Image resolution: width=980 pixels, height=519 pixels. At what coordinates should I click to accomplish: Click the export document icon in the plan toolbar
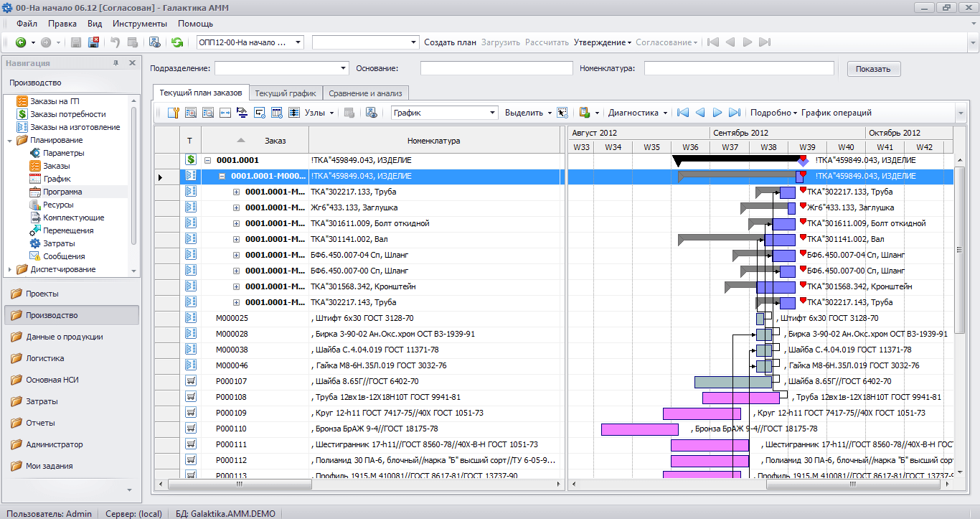tap(585, 113)
